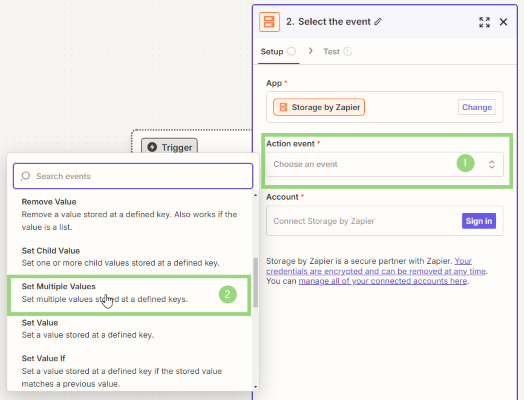Click "Set multiple values stored at a defined keys."
This screenshot has height=400, width=524.
[x=105, y=299]
